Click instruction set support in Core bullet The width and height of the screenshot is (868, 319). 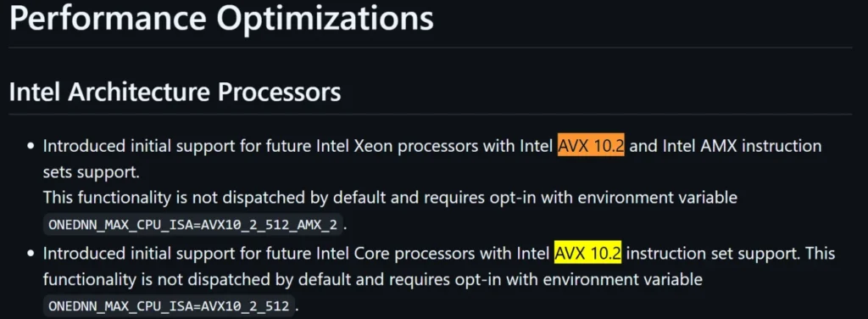pos(712,254)
